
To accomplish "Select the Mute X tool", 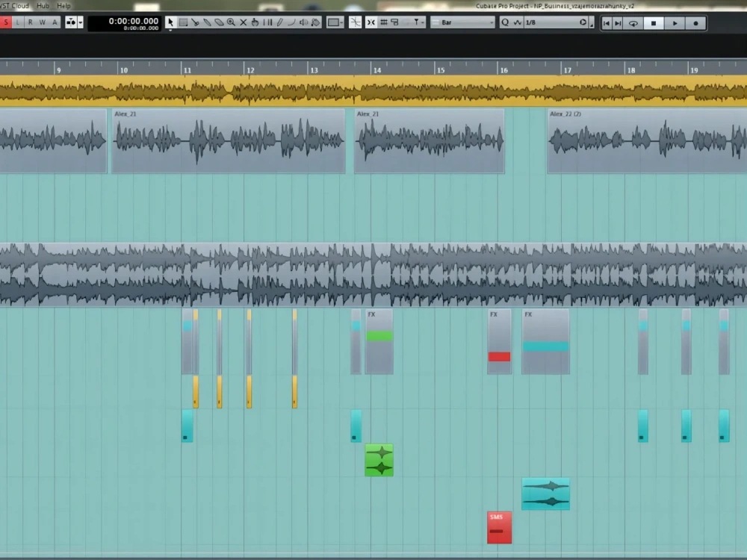I will pos(244,22).
